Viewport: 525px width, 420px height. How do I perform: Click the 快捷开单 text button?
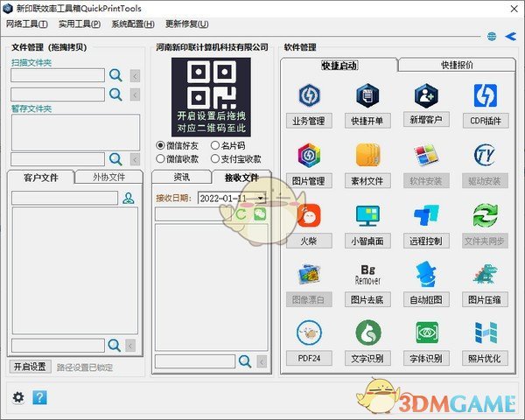367,121
